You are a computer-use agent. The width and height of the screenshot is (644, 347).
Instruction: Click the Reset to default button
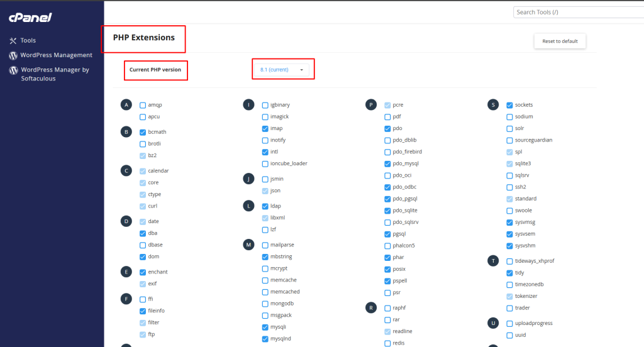click(x=560, y=41)
